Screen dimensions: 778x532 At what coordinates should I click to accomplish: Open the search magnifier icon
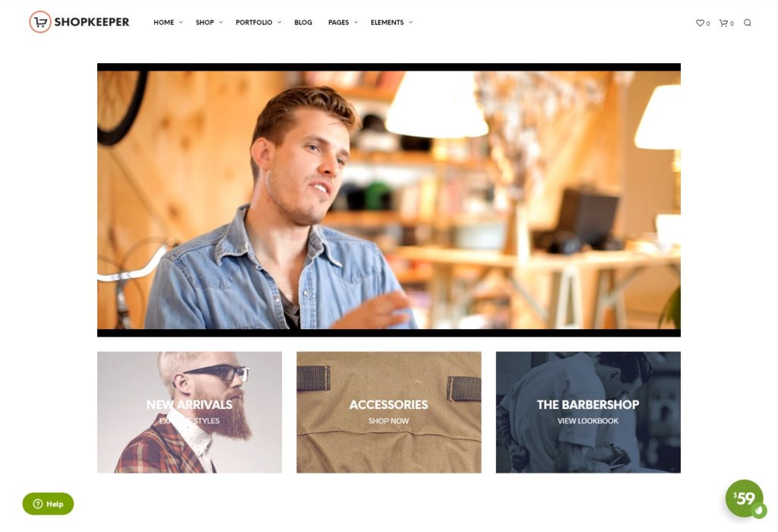pos(748,23)
